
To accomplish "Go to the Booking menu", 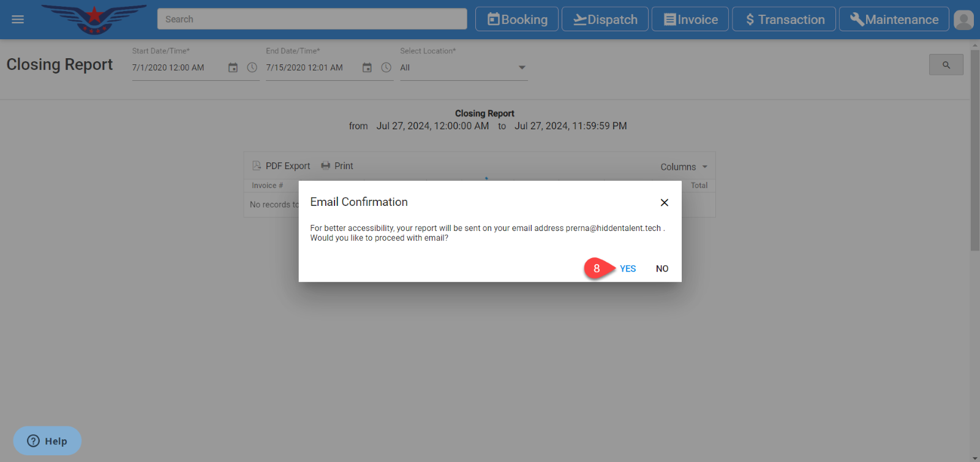I will 517,20.
